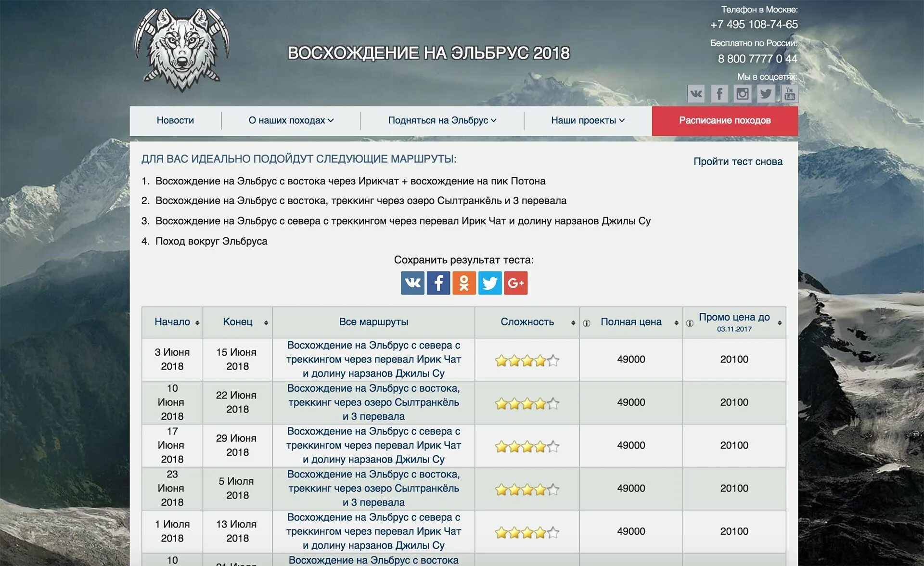Open the Facebook page from header icons

point(719,94)
